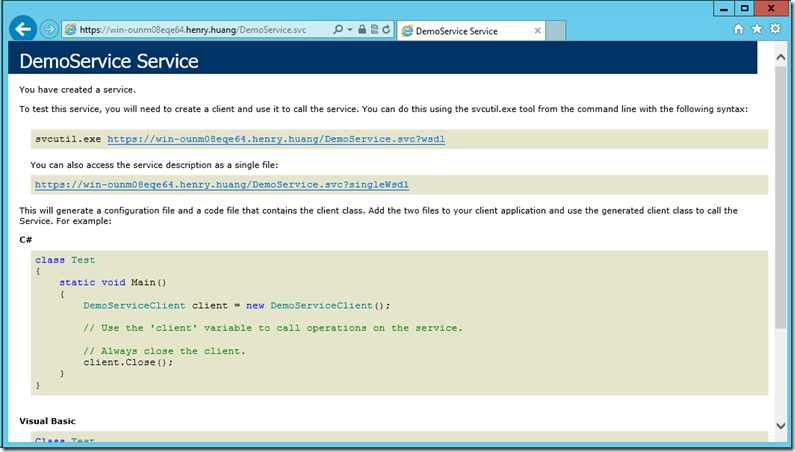Click the vertical scrollbar thumb

tap(781, 198)
